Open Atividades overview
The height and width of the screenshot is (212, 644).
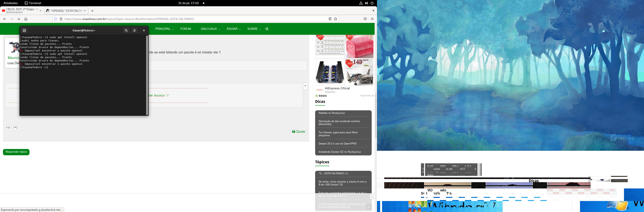[10, 3]
